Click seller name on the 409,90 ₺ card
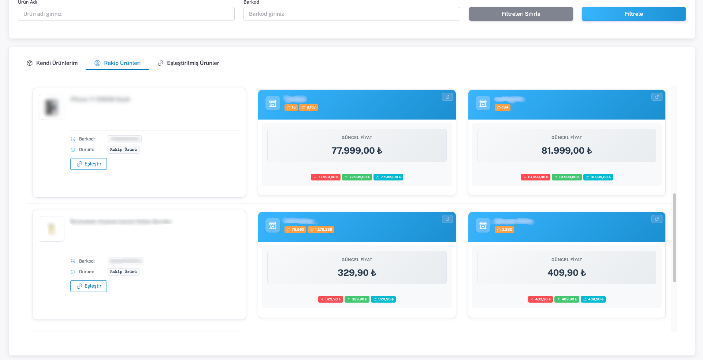703x360 pixels. coord(513,221)
